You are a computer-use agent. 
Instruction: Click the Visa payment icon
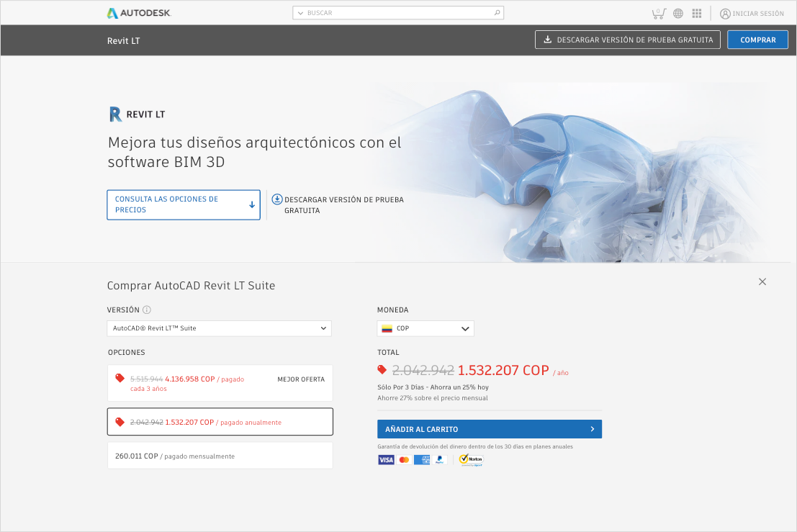[386, 460]
